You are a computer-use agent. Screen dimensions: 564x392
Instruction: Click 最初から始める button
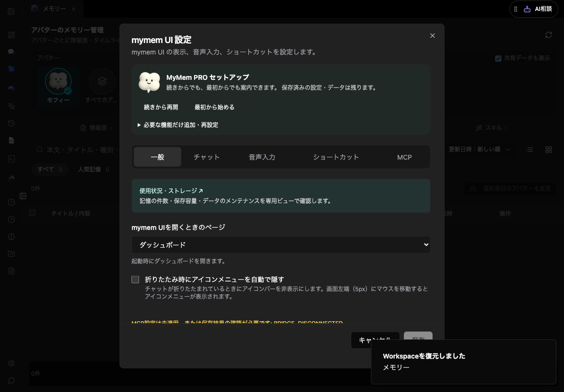pyautogui.click(x=215, y=107)
